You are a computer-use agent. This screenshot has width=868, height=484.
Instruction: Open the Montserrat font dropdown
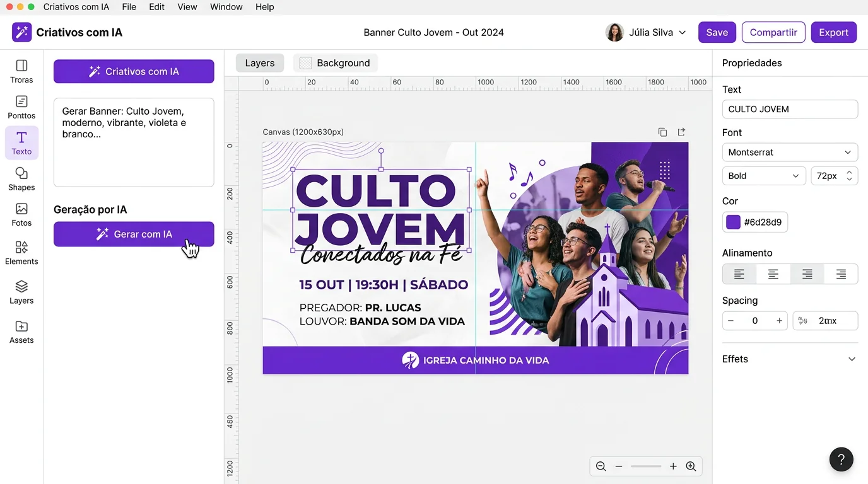click(790, 152)
